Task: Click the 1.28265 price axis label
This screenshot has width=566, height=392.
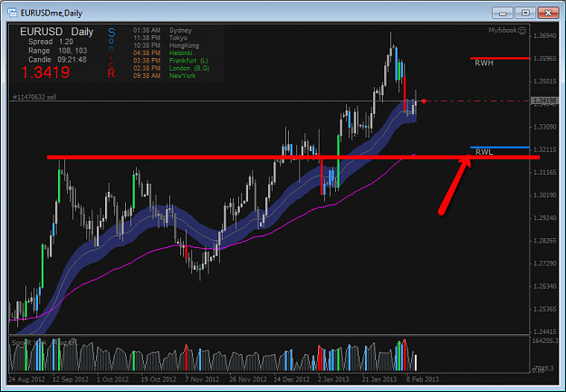Action: (x=544, y=241)
